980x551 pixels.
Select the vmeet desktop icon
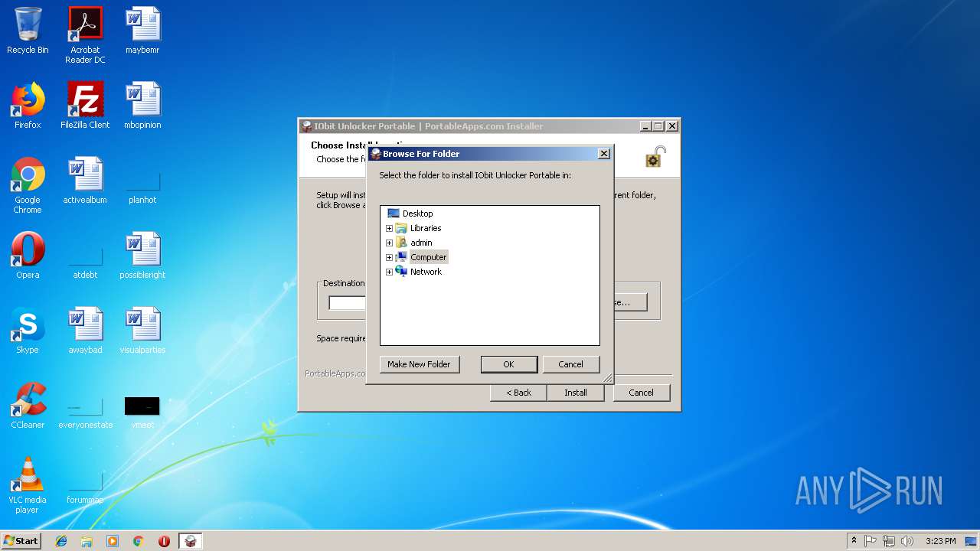[x=142, y=412]
